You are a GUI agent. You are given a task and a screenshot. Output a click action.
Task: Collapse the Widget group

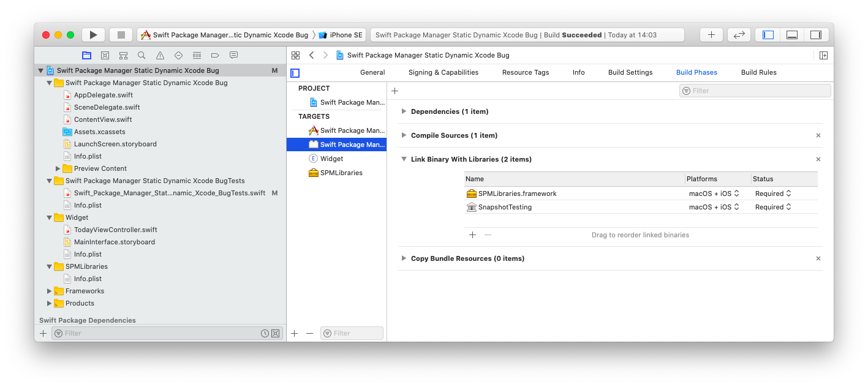coord(50,217)
